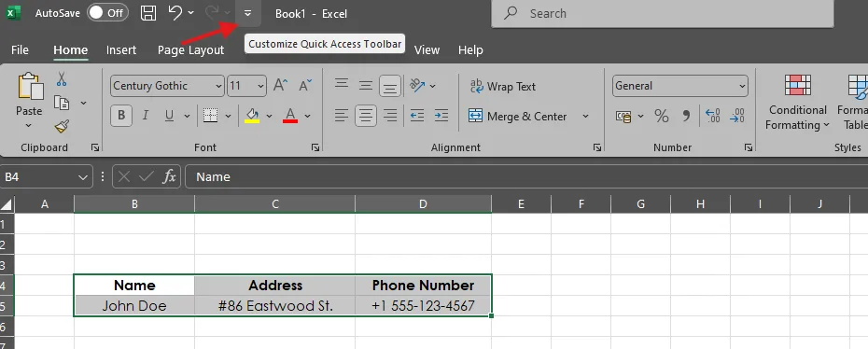This screenshot has width=868, height=349.
Task: Open Font group dialog launcher
Action: [x=315, y=147]
